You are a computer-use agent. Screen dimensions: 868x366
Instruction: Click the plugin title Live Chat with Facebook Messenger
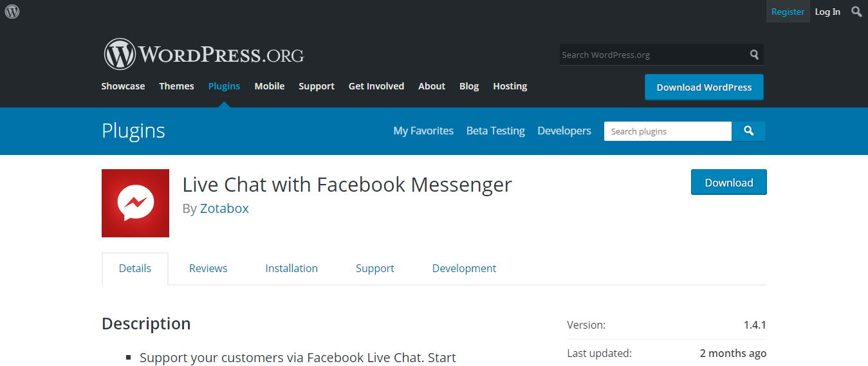(x=347, y=185)
